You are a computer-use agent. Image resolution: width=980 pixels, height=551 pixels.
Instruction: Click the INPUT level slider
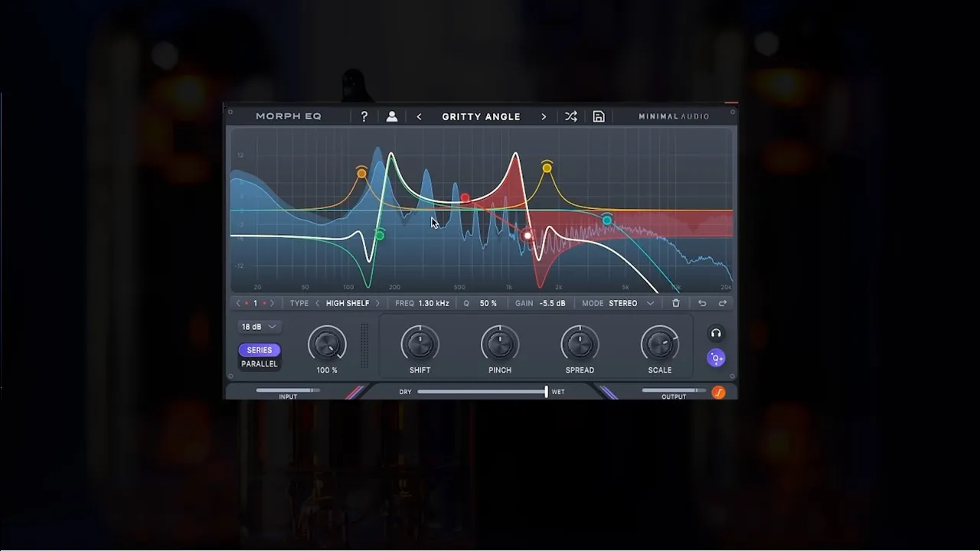click(288, 390)
